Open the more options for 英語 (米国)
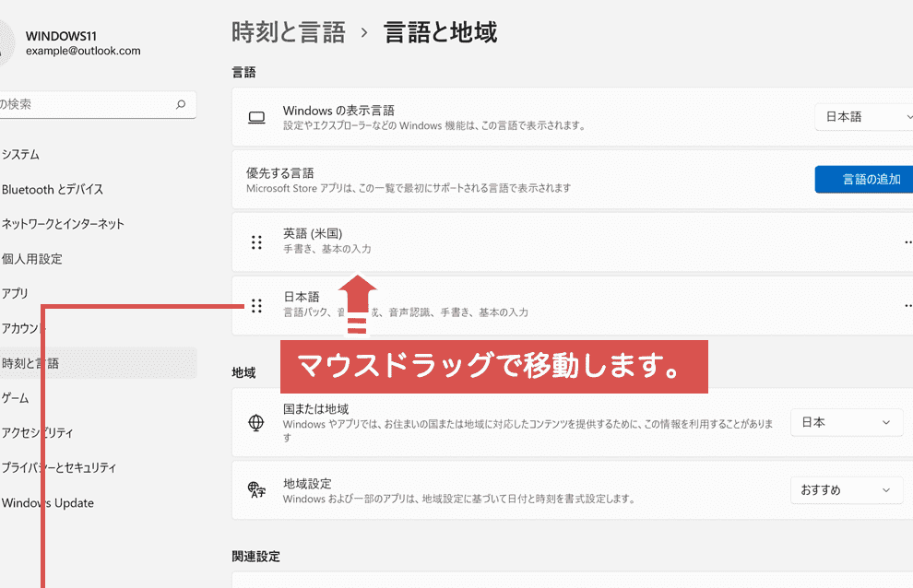This screenshot has width=913, height=588. 907,242
